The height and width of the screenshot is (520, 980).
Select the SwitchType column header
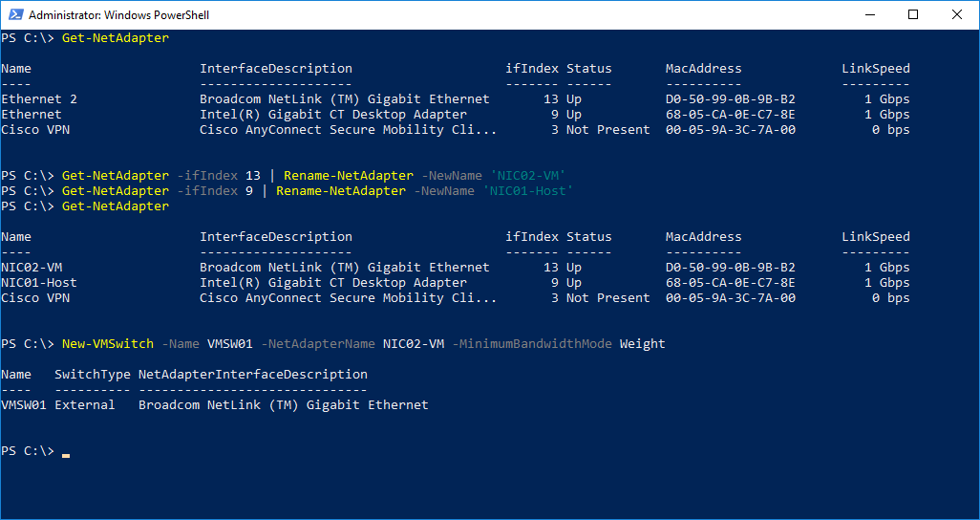[92, 375]
